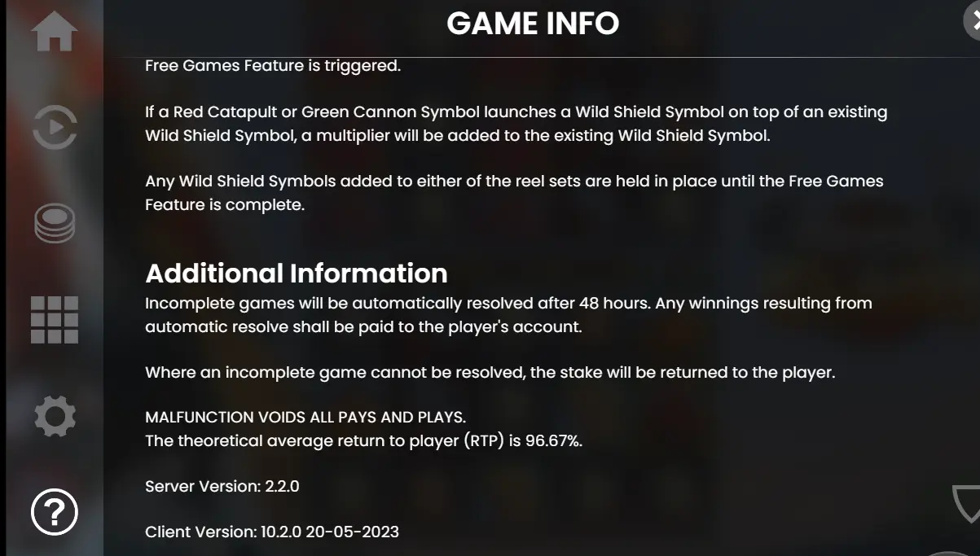Open the autoplay circular arrow icon
This screenshot has width=980, height=556.
coord(55,127)
